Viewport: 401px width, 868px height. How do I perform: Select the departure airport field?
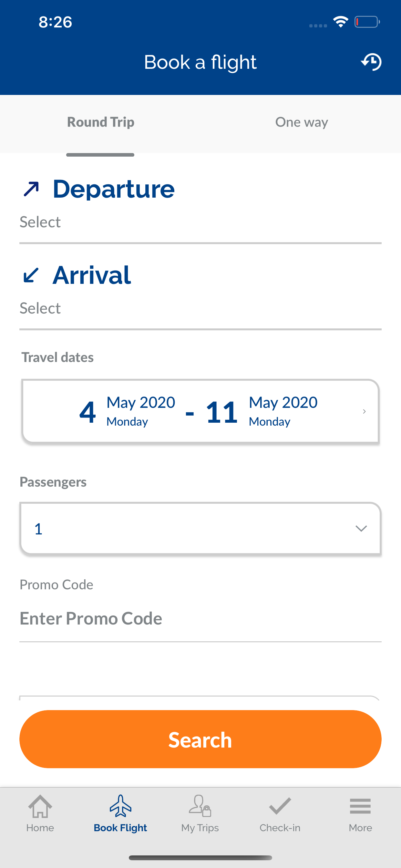pyautogui.click(x=200, y=222)
